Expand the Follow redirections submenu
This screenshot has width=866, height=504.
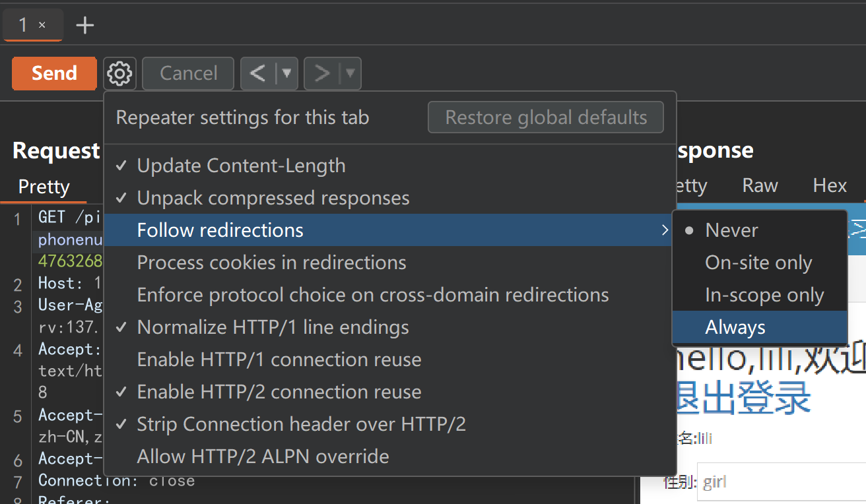(x=389, y=230)
